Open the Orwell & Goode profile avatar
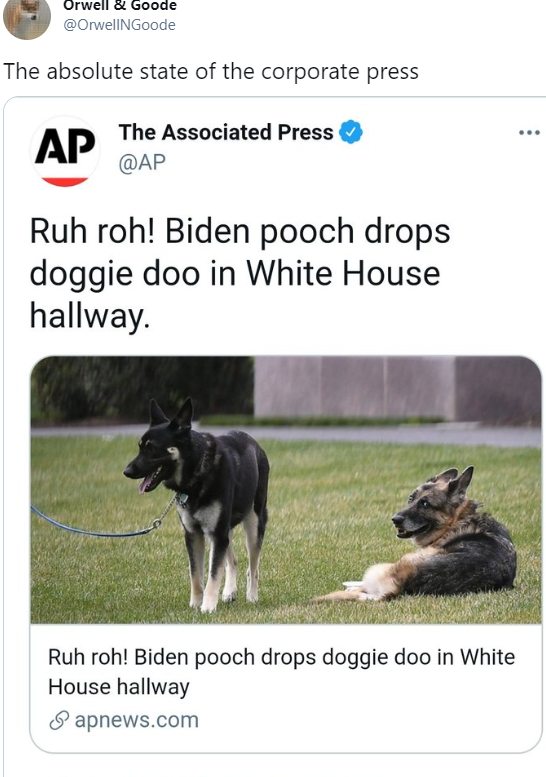The width and height of the screenshot is (546, 777). click(27, 18)
